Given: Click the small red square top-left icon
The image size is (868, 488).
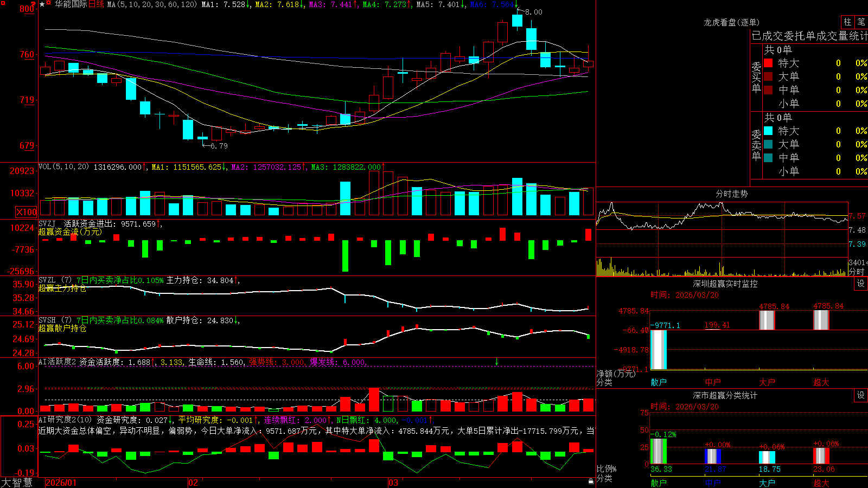Looking at the screenshot, I should [3, 3].
